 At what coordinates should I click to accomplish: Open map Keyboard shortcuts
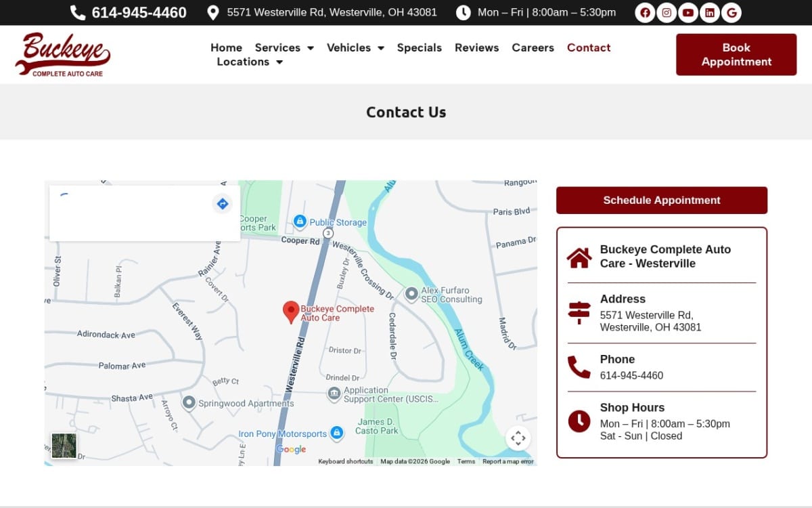(x=346, y=461)
